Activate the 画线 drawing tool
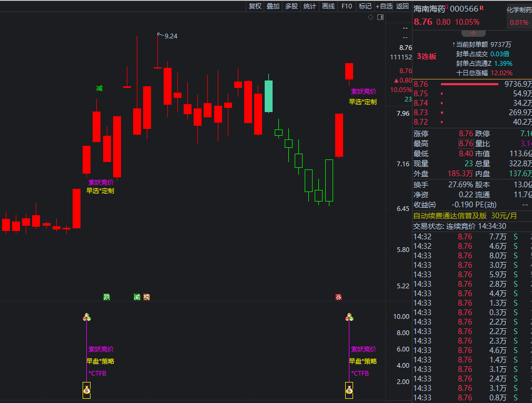 (328, 6)
